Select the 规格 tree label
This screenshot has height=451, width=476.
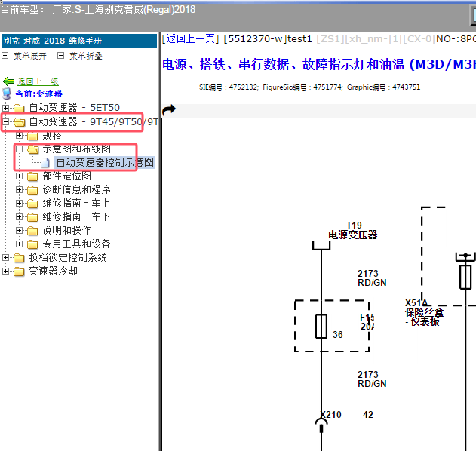[x=52, y=135]
